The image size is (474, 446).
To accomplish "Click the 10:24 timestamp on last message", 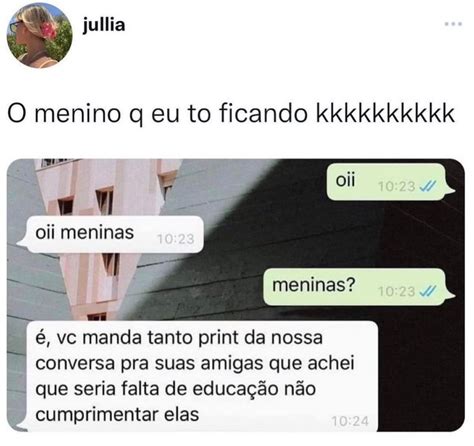I will pyautogui.click(x=350, y=422).
